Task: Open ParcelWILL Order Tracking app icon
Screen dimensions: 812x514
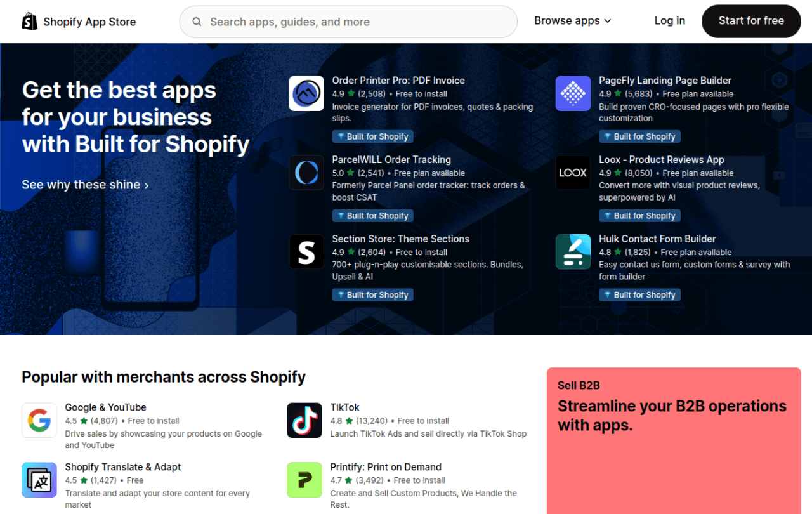Action: (x=306, y=173)
